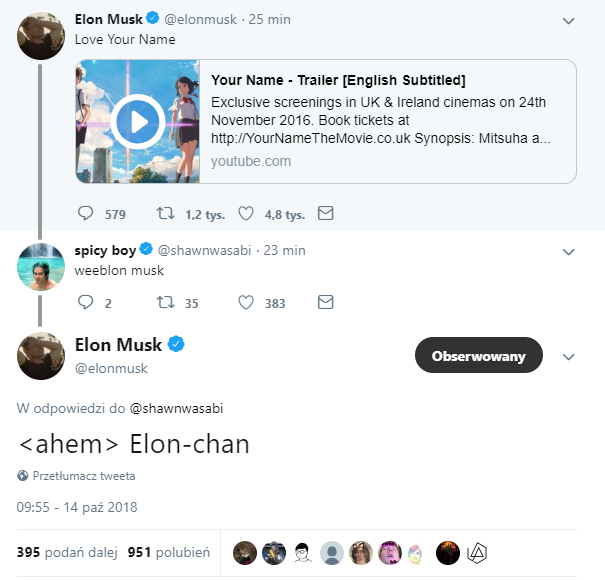605x580 pixels.
Task: Open the top tweet's chevron menu
Action: click(569, 20)
